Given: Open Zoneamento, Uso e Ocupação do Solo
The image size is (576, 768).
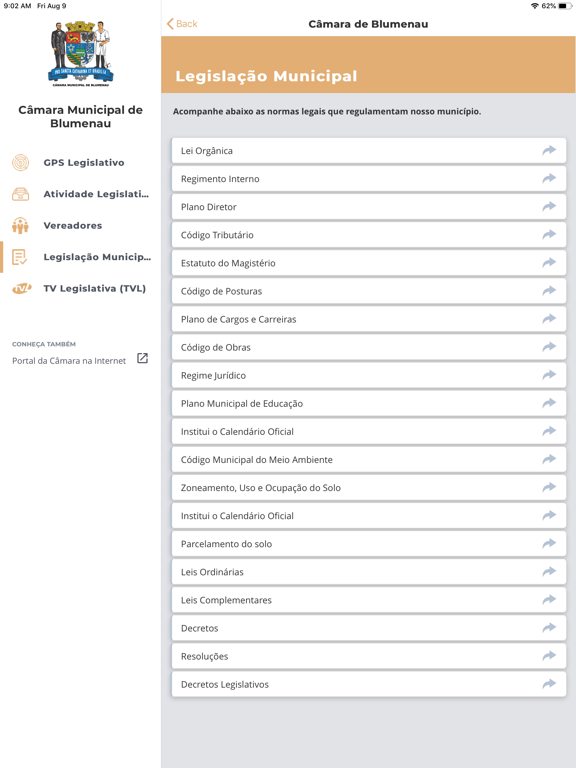Looking at the screenshot, I should click(369, 487).
